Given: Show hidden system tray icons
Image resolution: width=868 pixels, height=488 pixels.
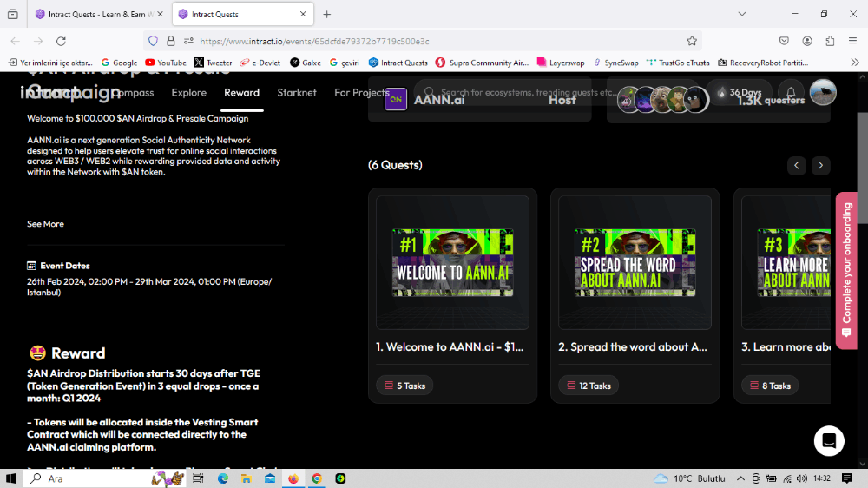Looking at the screenshot, I should click(740, 478).
